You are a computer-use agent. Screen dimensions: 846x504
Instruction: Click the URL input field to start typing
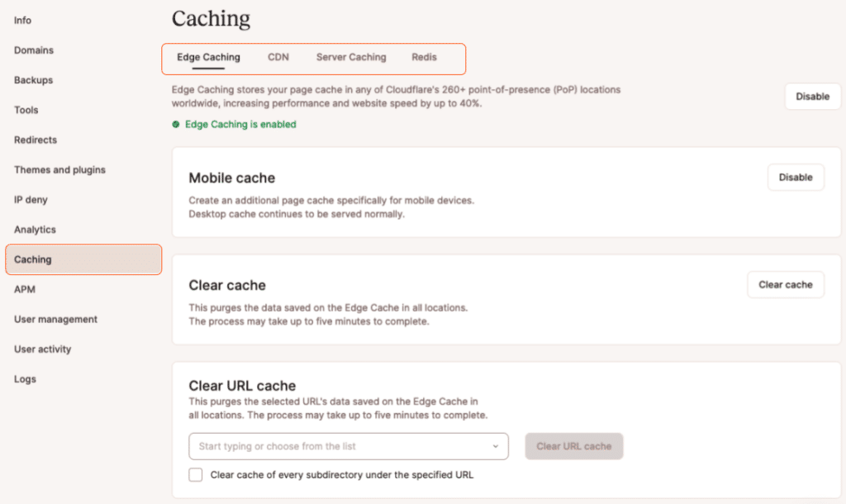[330, 446]
